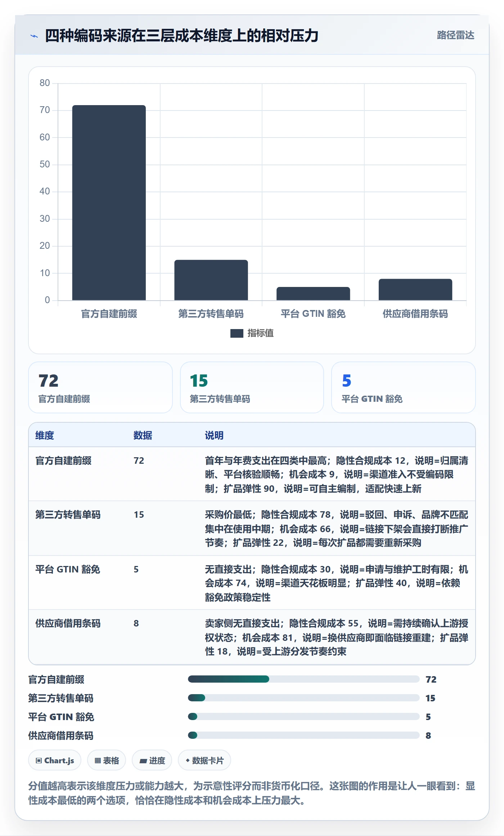504x836 pixels.
Task: Select the 供应商借用条码 table row name
Action: click(x=68, y=624)
